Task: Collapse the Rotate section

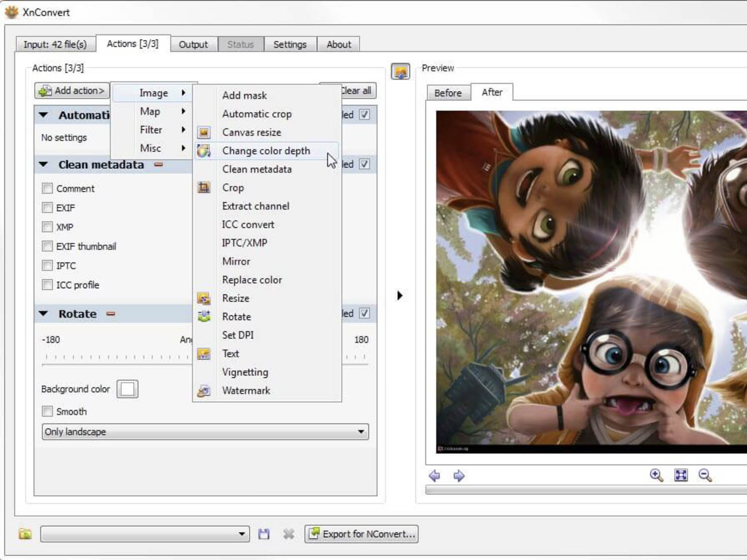Action: [44, 314]
